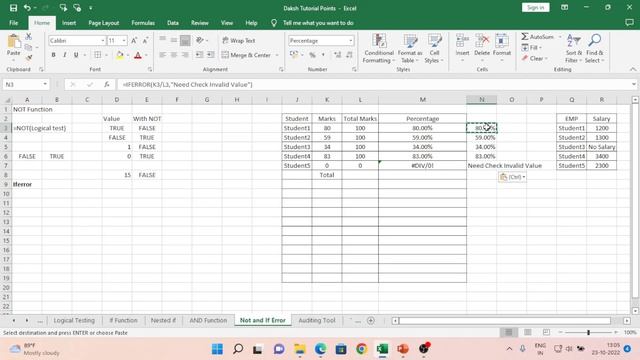
Task: Align text to the left
Action: pyautogui.click(x=162, y=55)
